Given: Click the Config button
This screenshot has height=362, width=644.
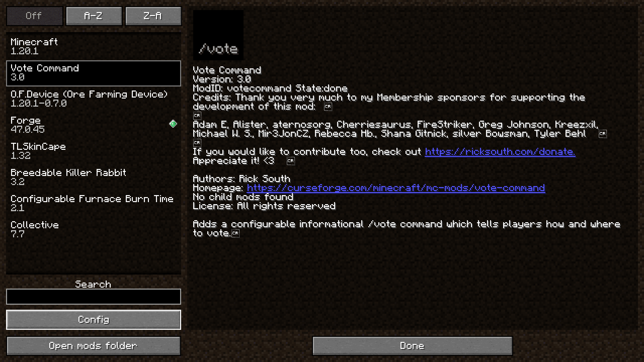Looking at the screenshot, I should click(93, 319).
